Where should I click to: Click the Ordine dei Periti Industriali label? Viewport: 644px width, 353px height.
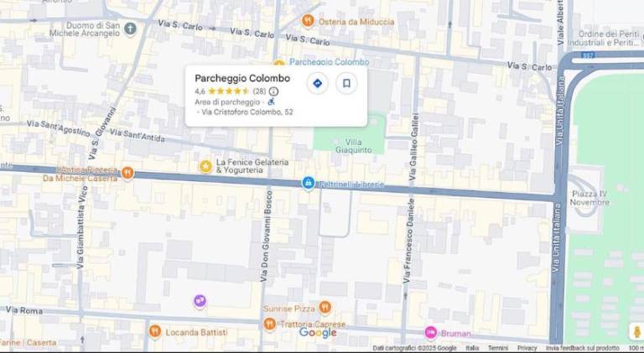[604, 39]
